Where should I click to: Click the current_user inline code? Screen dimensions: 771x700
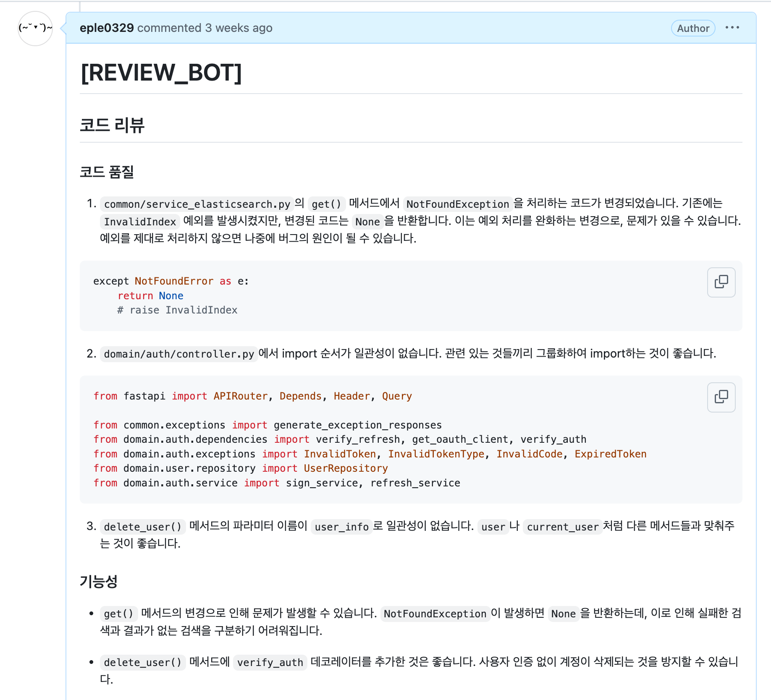563,527
